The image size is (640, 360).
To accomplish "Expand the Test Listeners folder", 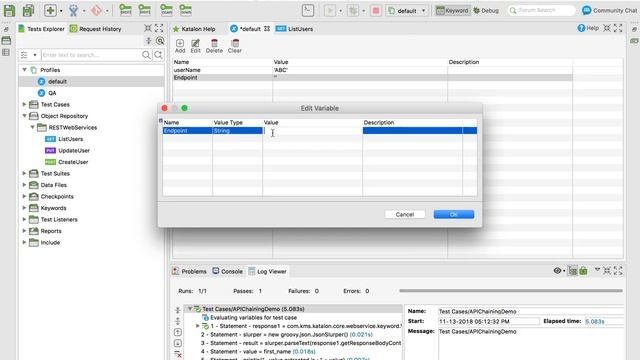I will tap(24, 219).
